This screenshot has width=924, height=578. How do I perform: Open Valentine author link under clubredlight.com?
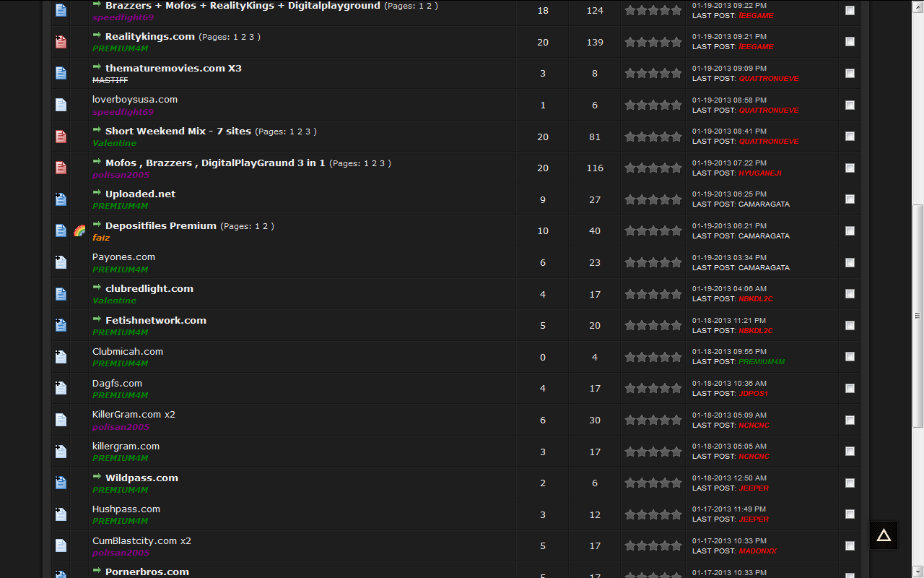point(114,301)
